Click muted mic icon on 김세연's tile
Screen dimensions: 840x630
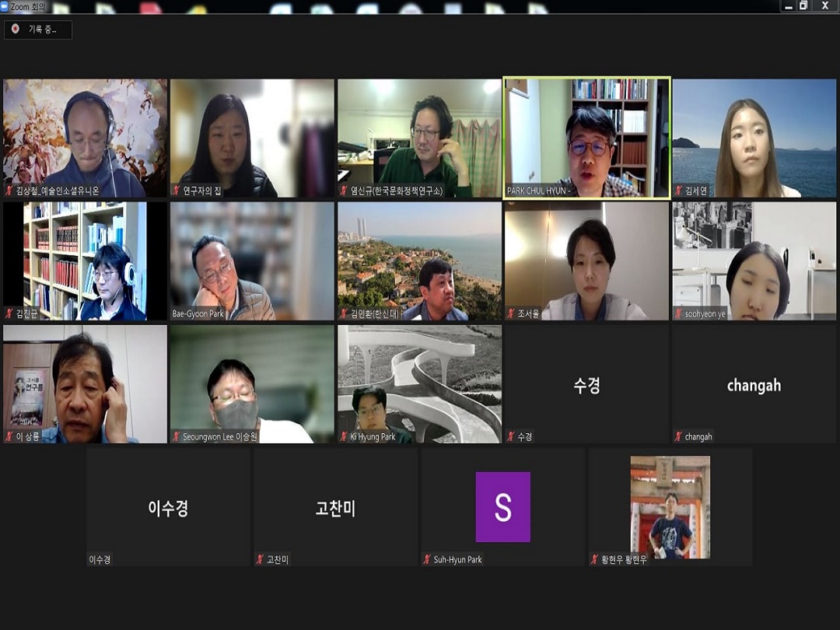click(x=678, y=191)
